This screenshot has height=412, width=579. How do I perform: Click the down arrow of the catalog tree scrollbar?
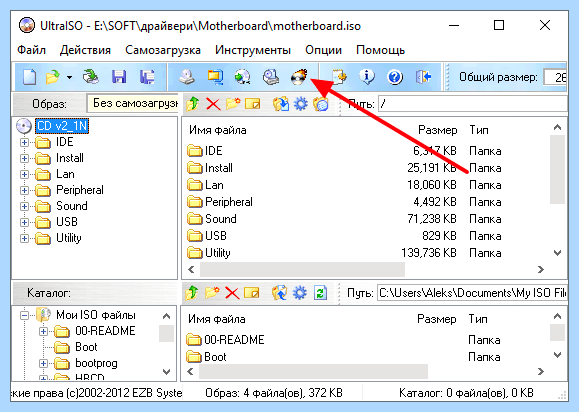[x=166, y=371]
